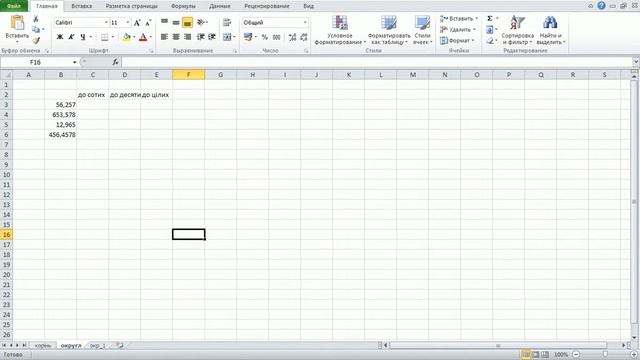Select cell B3 containing 56,257

(x=61, y=105)
